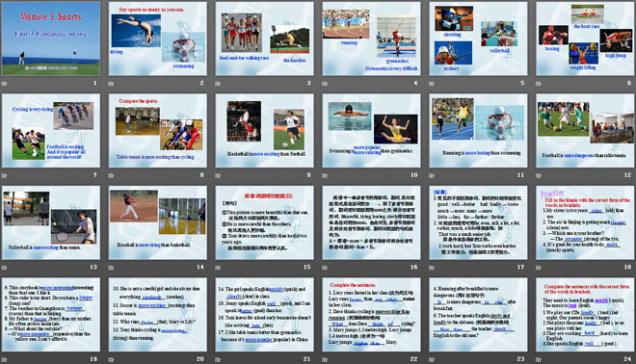Click slide number label '6'
Image resolution: width=636 pixels, height=364 pixels.
click(629, 83)
